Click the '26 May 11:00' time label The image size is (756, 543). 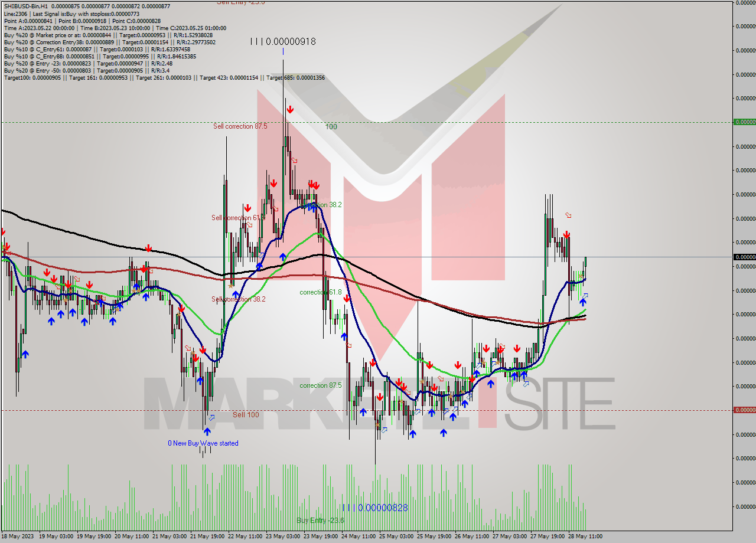click(x=472, y=537)
